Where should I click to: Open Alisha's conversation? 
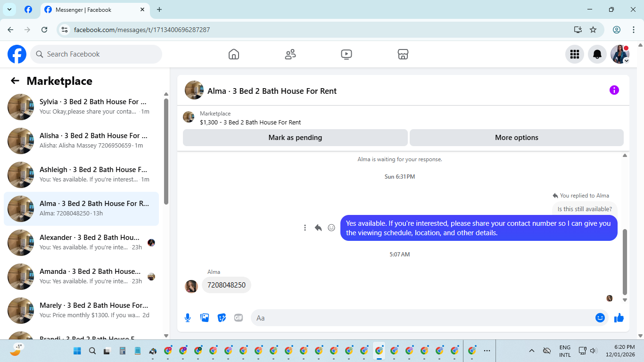81,141
